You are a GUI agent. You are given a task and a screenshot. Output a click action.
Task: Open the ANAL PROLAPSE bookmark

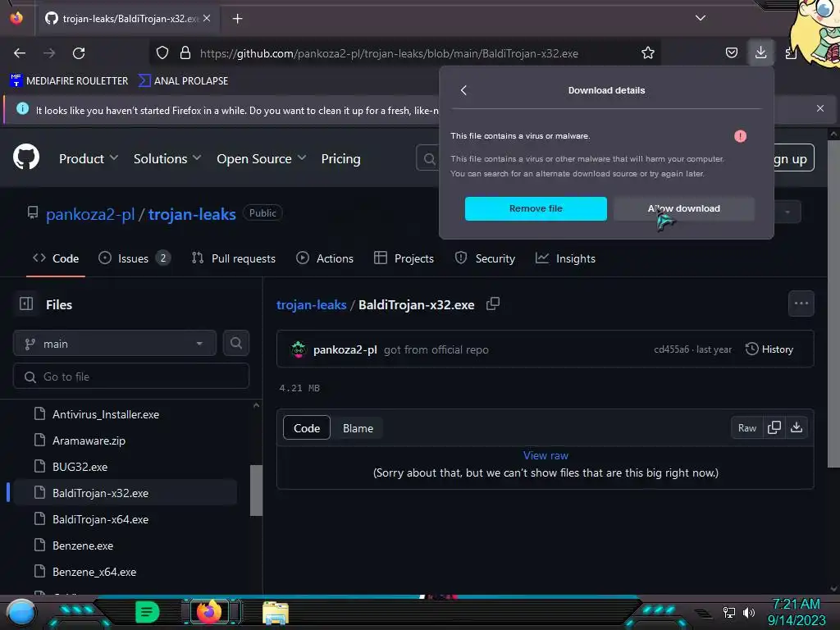183,81
